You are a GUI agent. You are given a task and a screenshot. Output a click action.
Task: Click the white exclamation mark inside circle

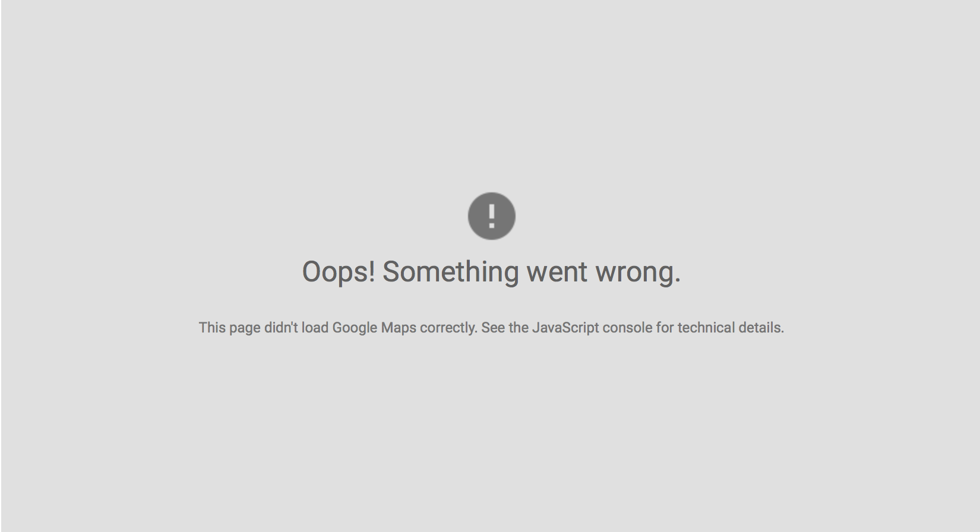click(x=491, y=216)
